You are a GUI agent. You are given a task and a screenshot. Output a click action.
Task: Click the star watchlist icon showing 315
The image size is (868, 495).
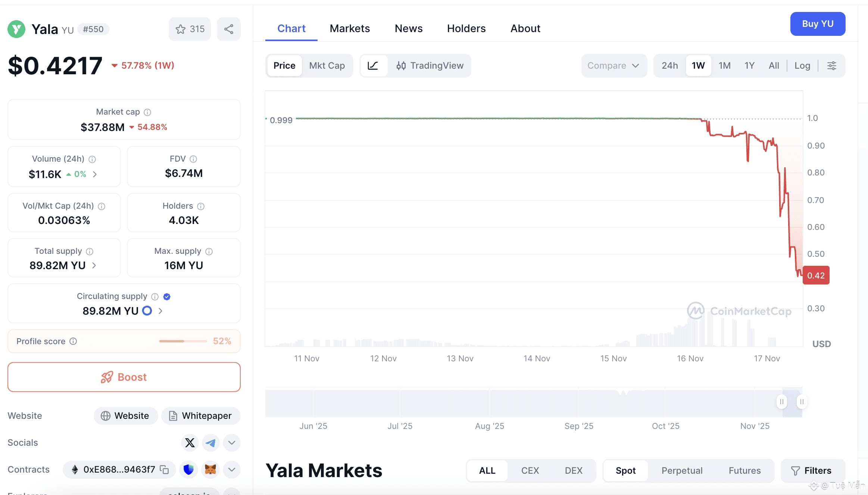coord(190,29)
